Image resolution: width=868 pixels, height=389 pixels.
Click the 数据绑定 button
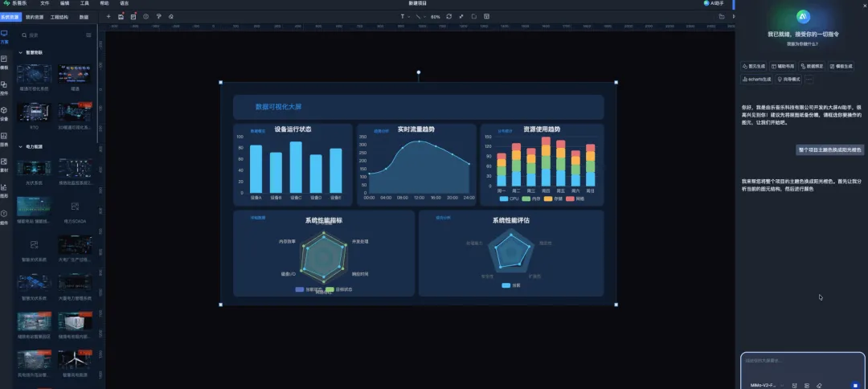(812, 66)
